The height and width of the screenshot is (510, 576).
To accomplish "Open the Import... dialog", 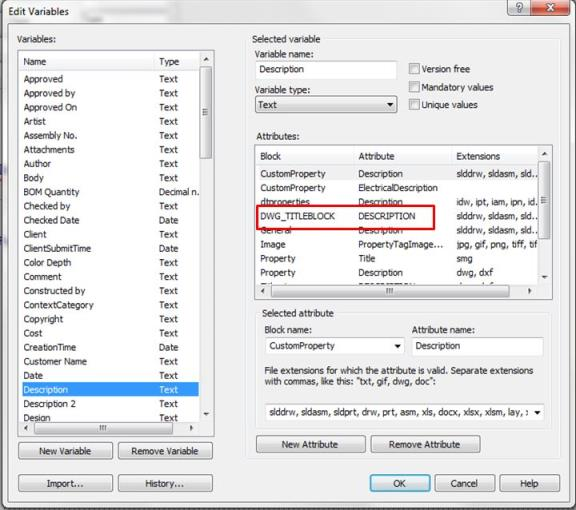I will (65, 483).
